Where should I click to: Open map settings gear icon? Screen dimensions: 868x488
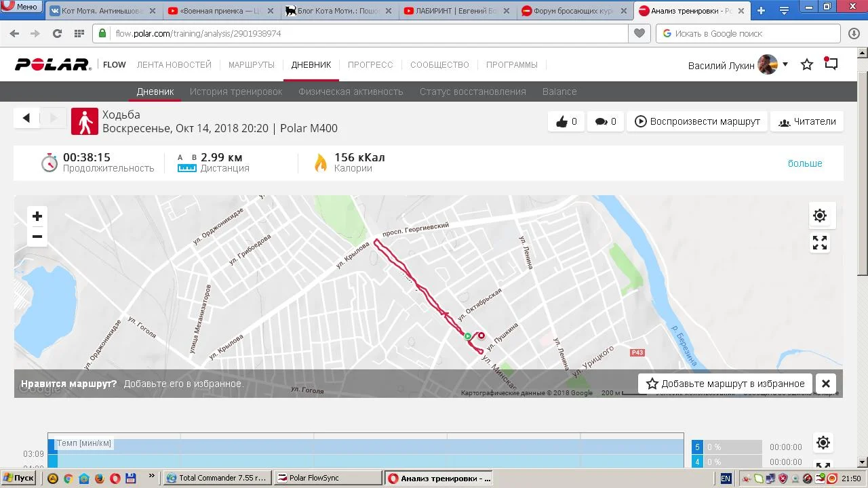[820, 216]
